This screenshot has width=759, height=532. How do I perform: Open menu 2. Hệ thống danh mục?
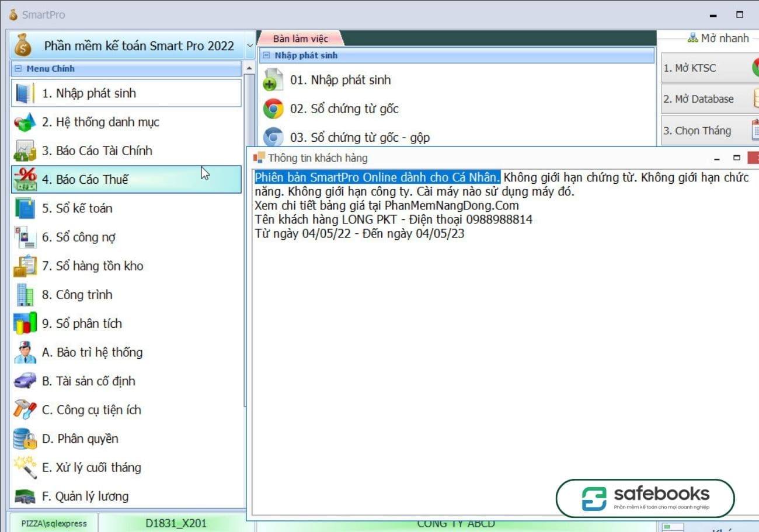click(126, 122)
